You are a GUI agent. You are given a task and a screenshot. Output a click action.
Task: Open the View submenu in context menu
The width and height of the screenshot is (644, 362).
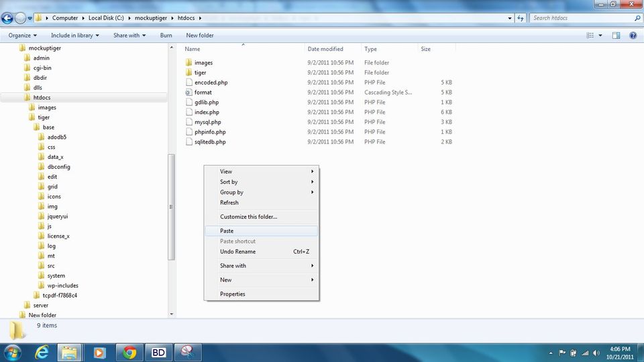click(261, 172)
